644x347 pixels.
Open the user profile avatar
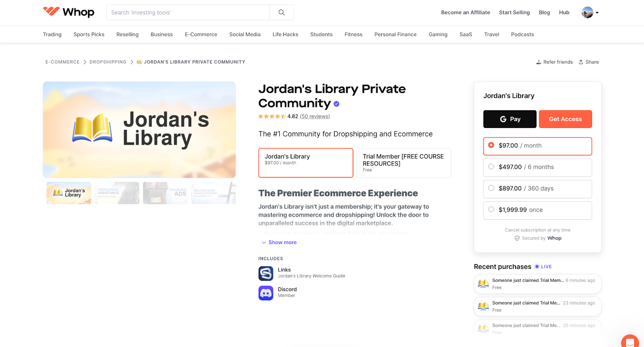tap(587, 12)
